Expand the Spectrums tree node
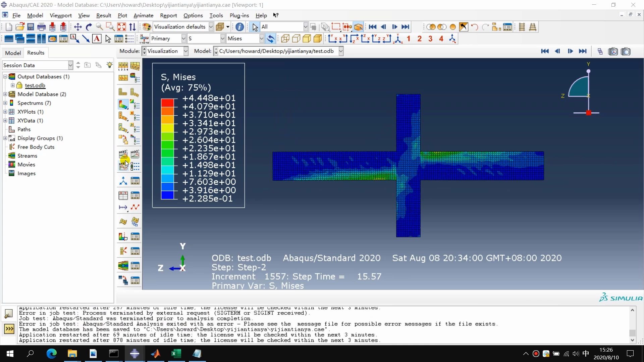This screenshot has width=644, height=362. [x=5, y=103]
